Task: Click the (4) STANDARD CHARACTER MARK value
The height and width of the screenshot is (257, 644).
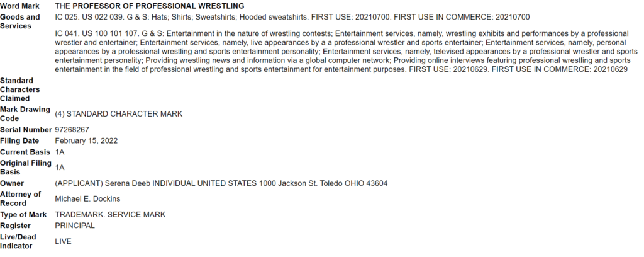Action: click(118, 114)
